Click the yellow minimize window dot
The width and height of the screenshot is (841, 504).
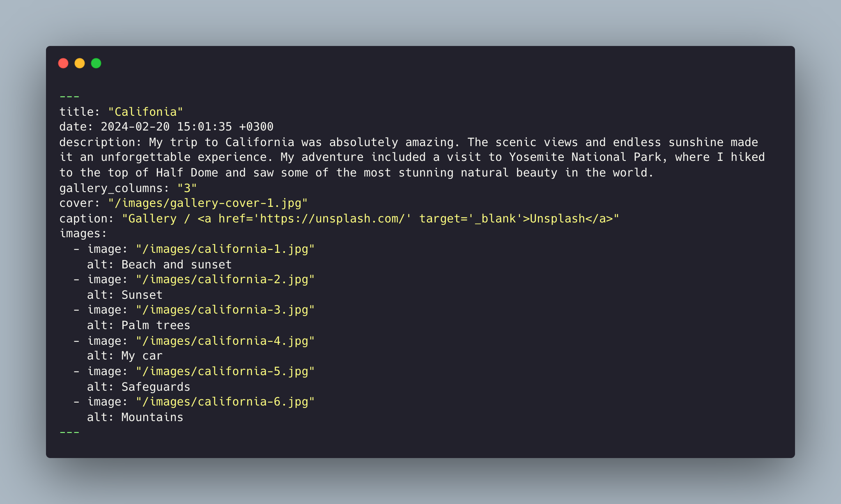tap(80, 63)
